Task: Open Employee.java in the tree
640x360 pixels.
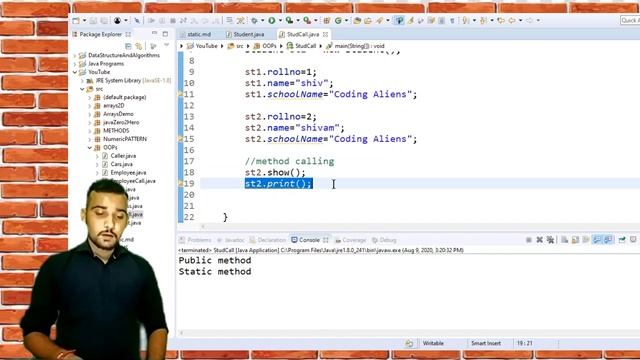Action: click(128, 173)
